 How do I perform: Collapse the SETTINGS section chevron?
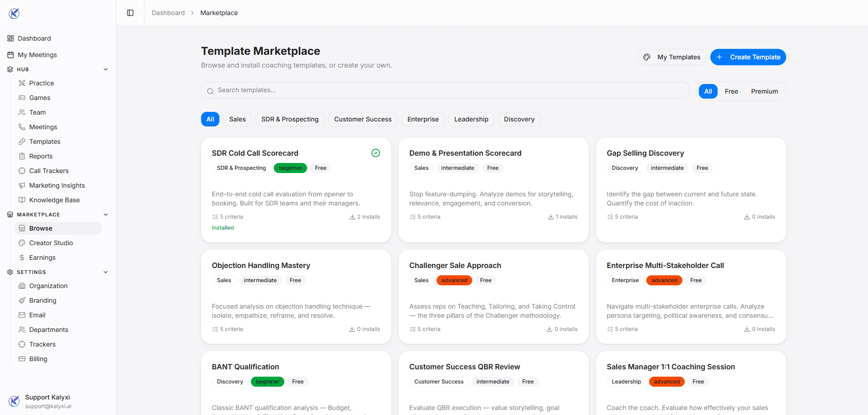point(106,272)
